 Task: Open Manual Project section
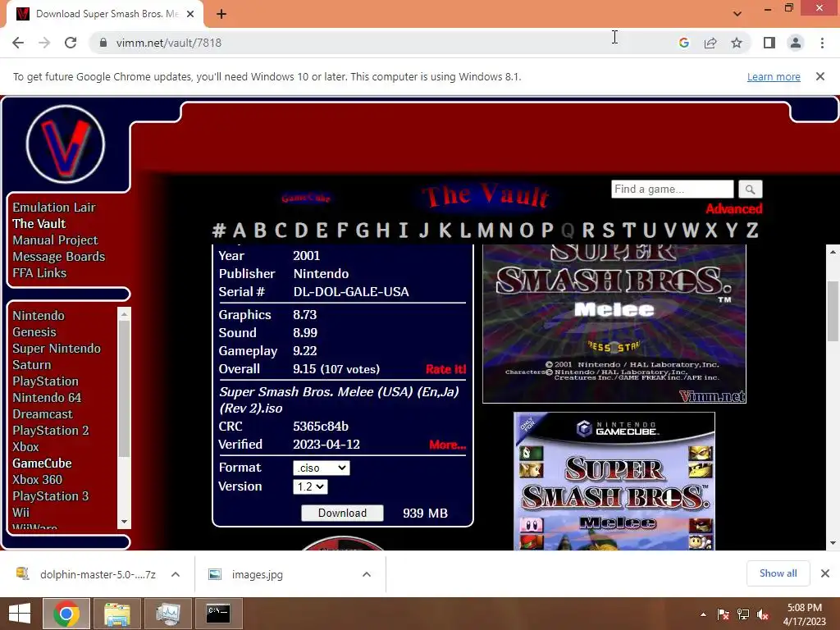pyautogui.click(x=55, y=240)
